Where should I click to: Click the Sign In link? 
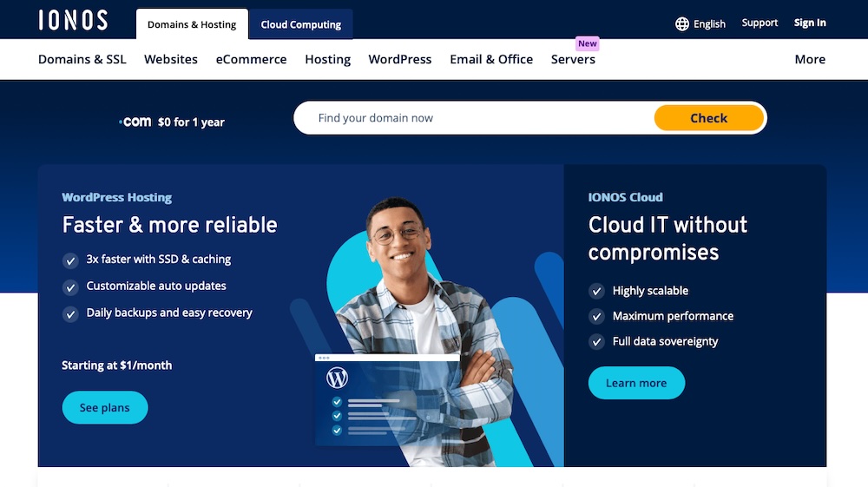810,23
